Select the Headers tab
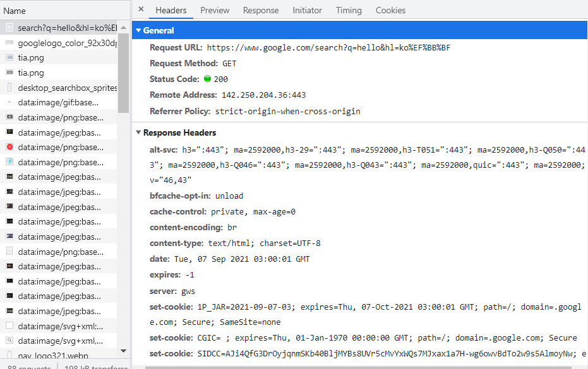This screenshot has width=588, height=369. point(171,10)
